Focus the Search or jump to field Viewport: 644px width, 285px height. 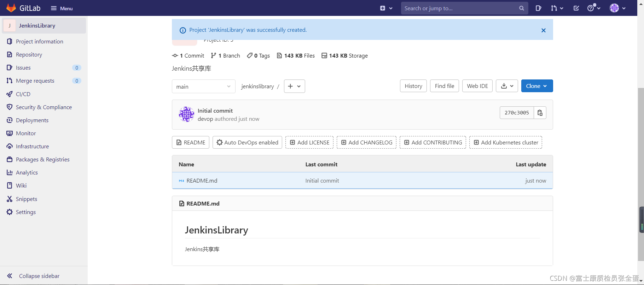pos(464,8)
